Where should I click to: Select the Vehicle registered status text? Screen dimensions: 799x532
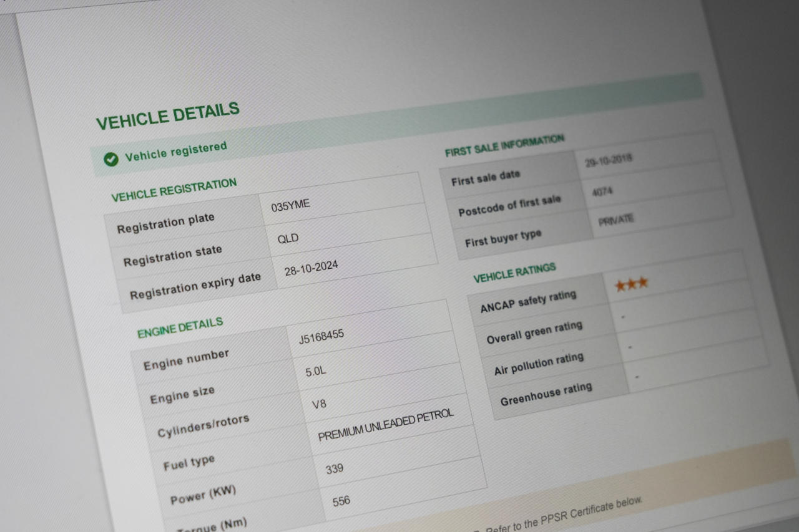[176, 152]
